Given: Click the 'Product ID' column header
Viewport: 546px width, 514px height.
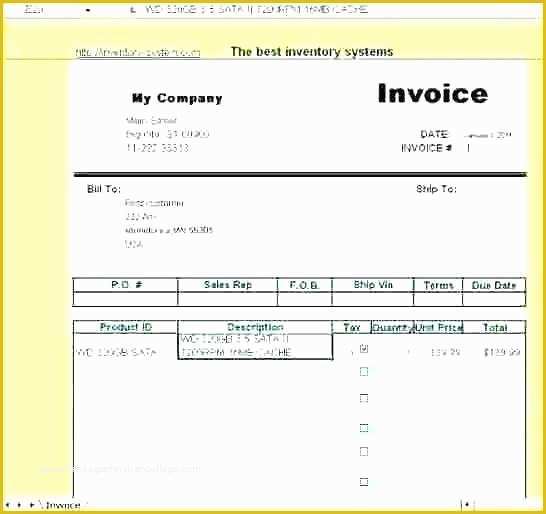Looking at the screenshot, I should pyautogui.click(x=126, y=327).
